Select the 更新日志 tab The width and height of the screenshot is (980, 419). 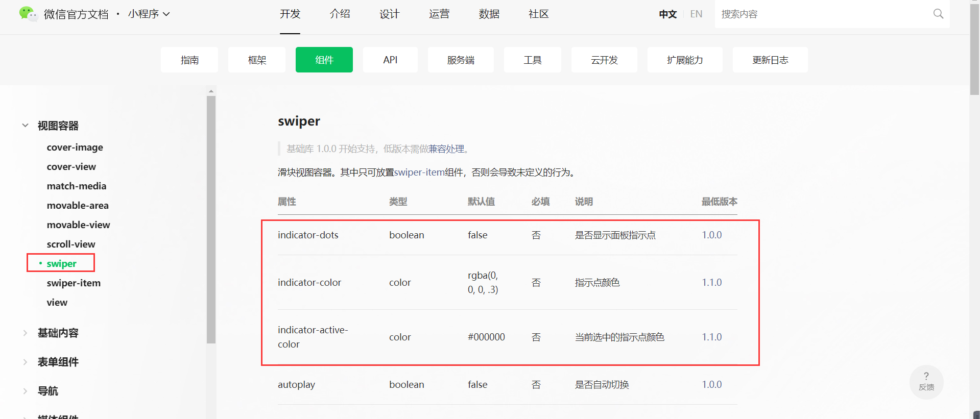click(x=770, y=60)
